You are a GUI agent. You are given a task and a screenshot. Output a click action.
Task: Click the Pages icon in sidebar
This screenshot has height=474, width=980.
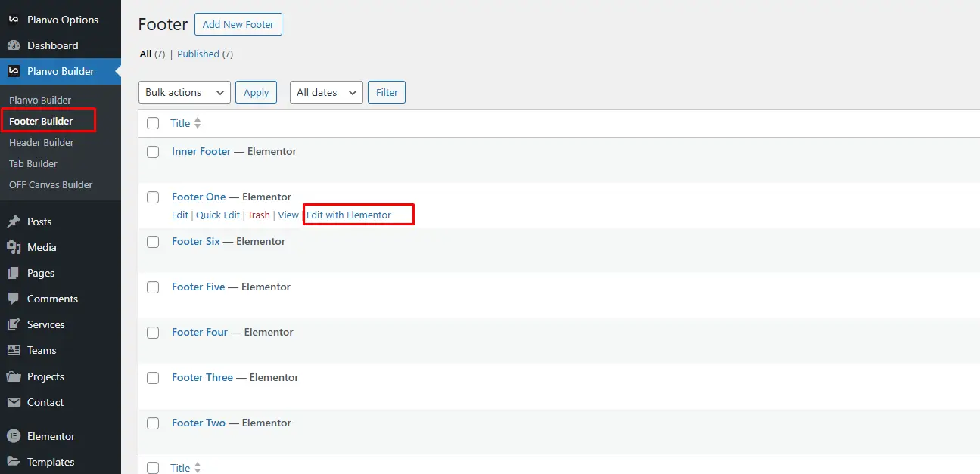pos(13,273)
